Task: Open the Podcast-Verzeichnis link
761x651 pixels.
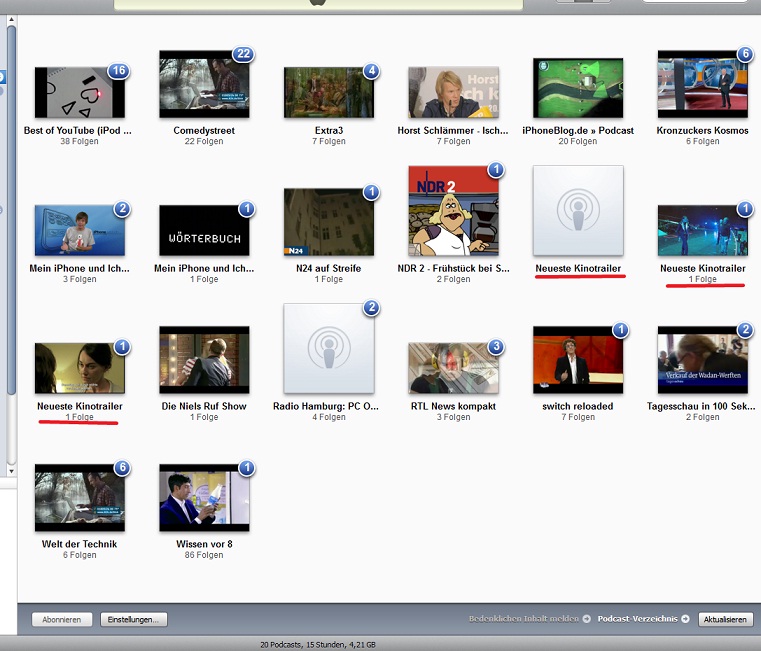Action: 637,619
